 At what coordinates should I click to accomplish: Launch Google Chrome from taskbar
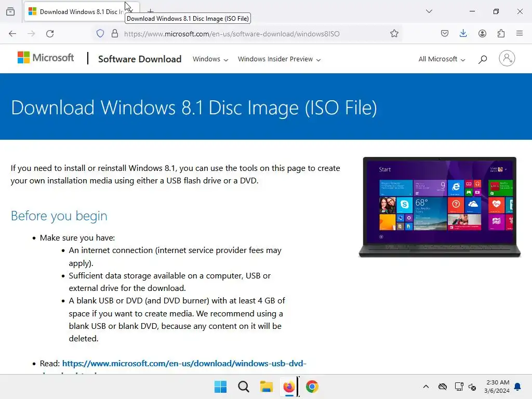pyautogui.click(x=312, y=387)
